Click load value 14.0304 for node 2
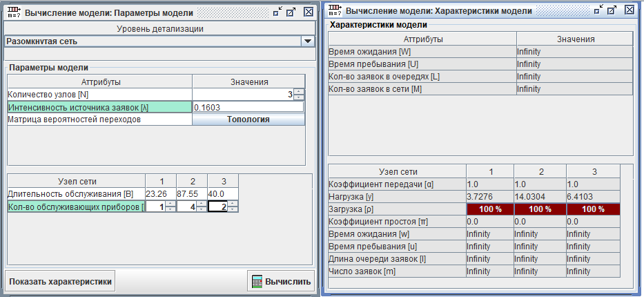Screen dimensions: 644x297 [x=540, y=196]
